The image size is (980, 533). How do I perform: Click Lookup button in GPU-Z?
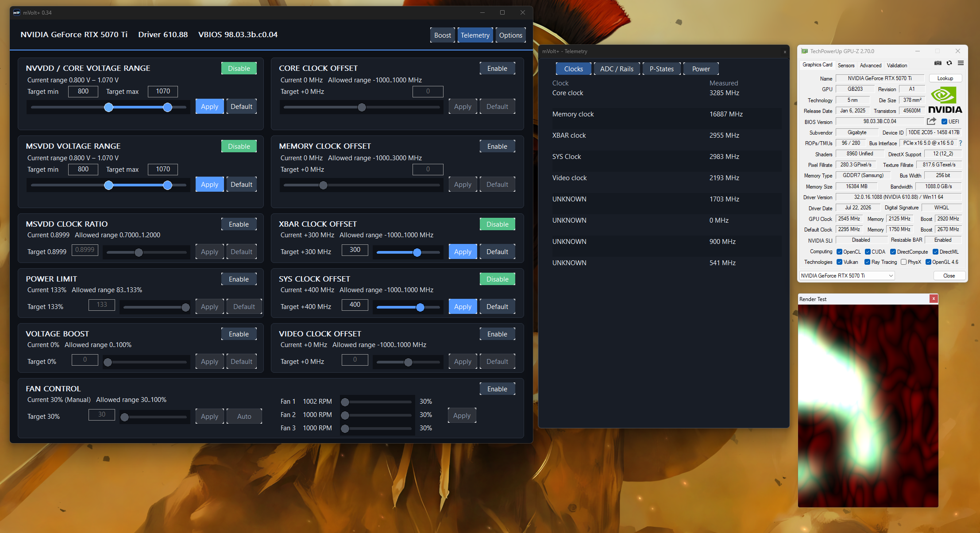[945, 78]
